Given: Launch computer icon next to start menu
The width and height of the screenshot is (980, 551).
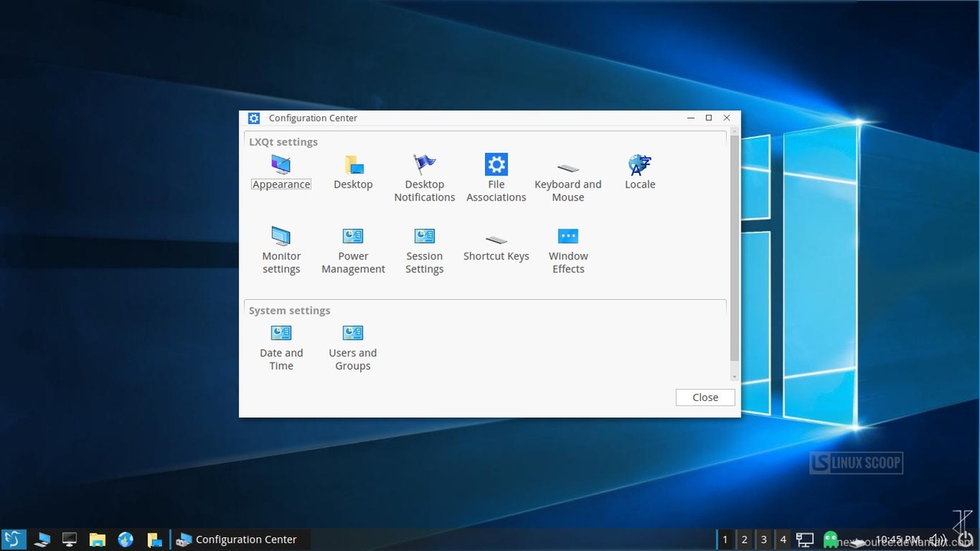Looking at the screenshot, I should pyautogui.click(x=42, y=540).
